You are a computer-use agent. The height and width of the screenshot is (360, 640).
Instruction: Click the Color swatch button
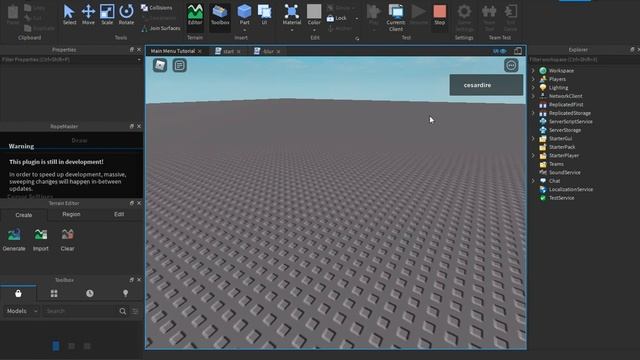point(314,14)
